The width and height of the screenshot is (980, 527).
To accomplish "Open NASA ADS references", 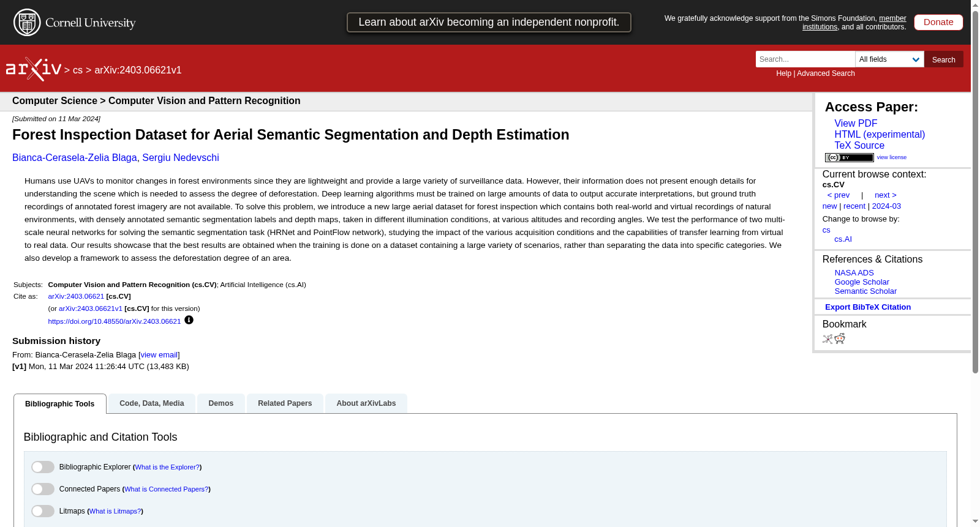I will point(854,273).
